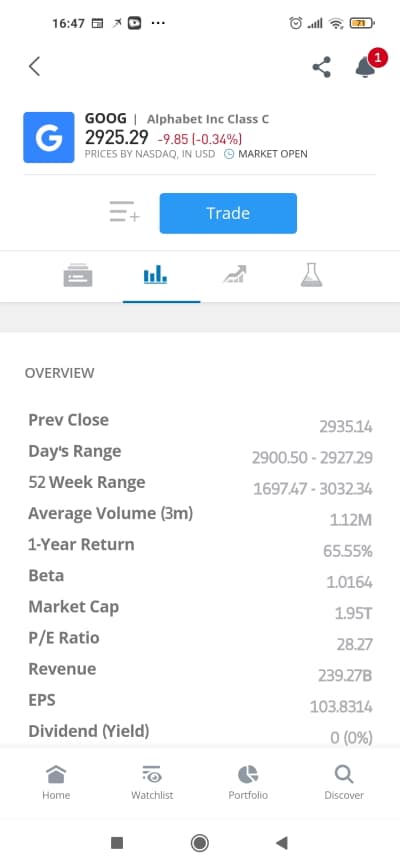Tap the back arrow icon

click(x=34, y=66)
